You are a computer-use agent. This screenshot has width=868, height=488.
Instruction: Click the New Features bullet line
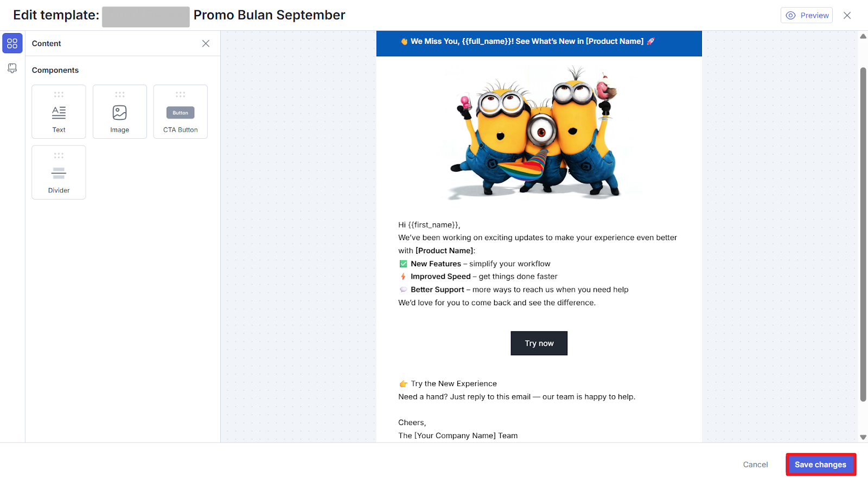point(480,264)
